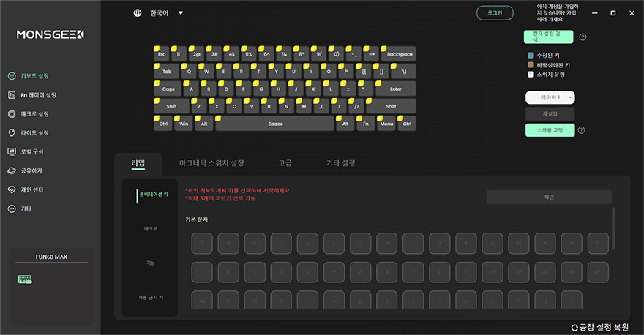The image size is (644, 335).
Task: Click the account sign-up prompt text
Action: point(558,12)
